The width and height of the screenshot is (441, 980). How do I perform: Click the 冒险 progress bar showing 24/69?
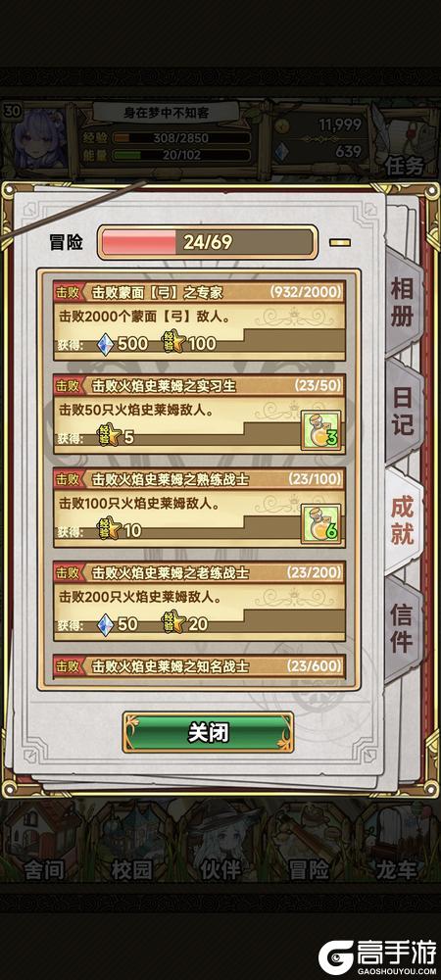tap(208, 242)
